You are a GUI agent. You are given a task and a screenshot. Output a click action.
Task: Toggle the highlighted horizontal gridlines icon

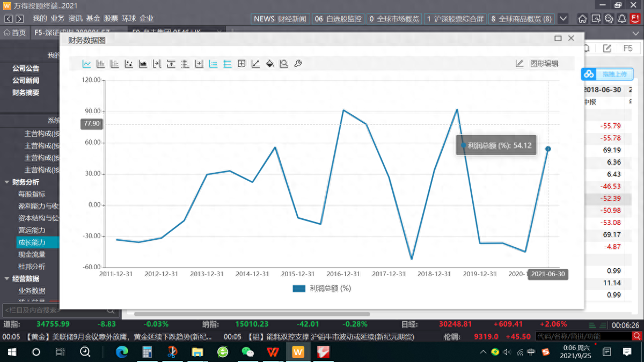(228, 64)
